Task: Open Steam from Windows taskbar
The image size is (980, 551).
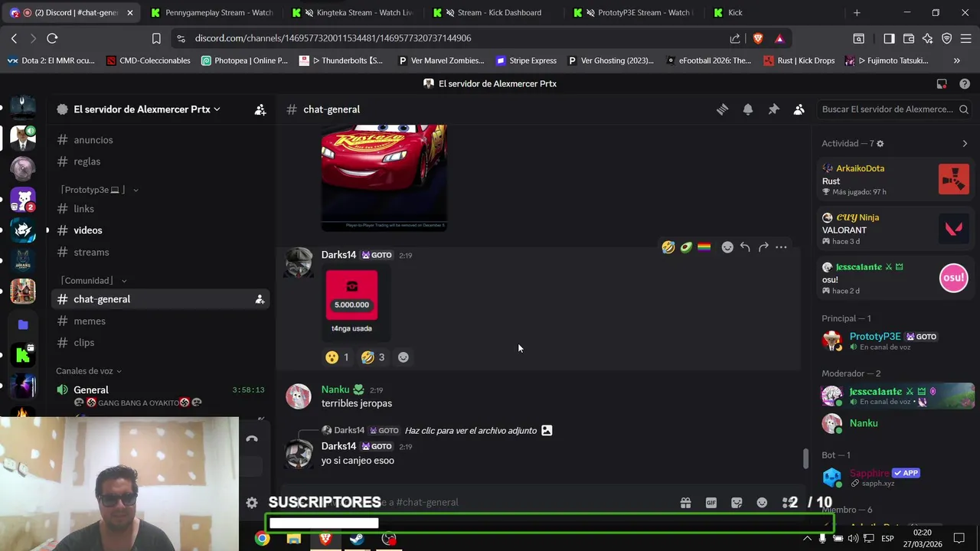Action: [357, 539]
